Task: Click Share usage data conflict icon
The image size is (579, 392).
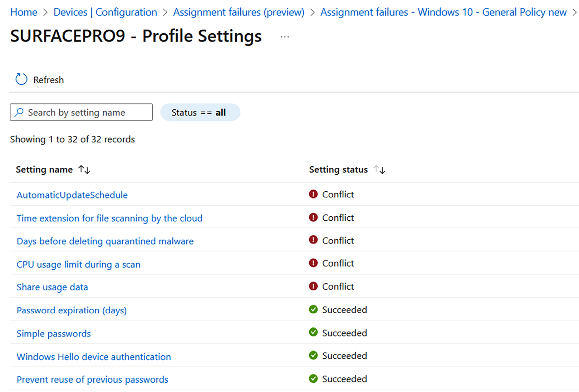Action: pyautogui.click(x=313, y=286)
